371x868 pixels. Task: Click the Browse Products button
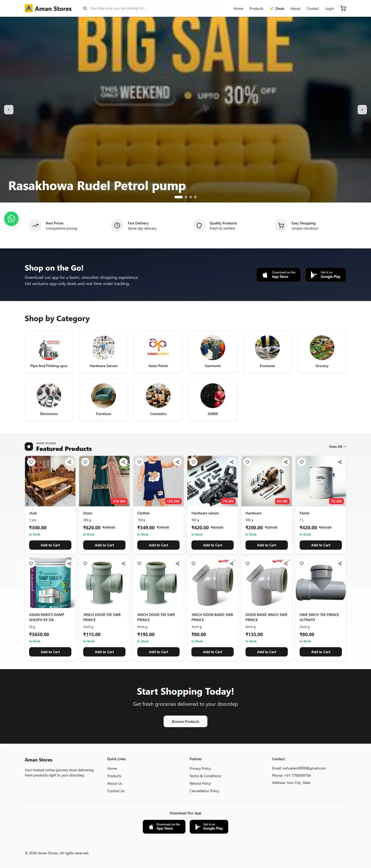pyautogui.click(x=185, y=721)
